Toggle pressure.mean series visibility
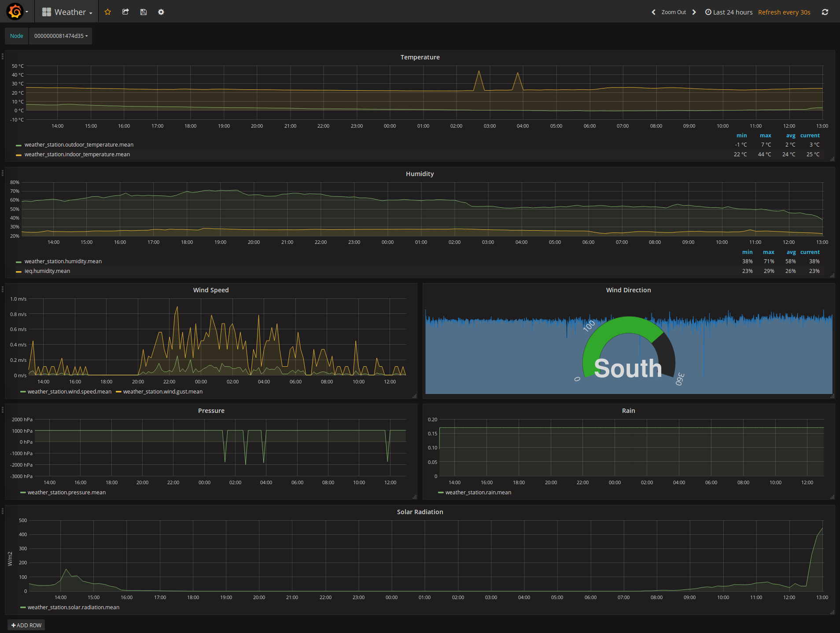The height and width of the screenshot is (633, 840). point(66,493)
